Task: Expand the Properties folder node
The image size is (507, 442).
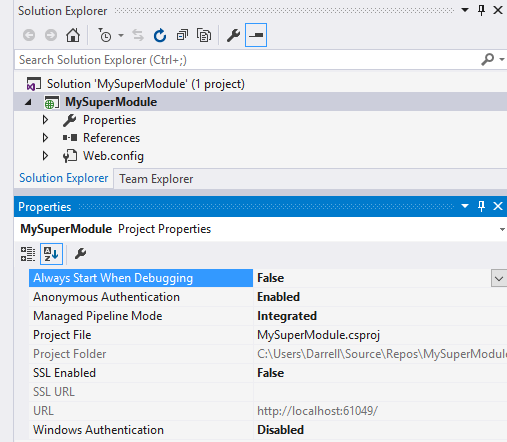Action: [x=45, y=120]
